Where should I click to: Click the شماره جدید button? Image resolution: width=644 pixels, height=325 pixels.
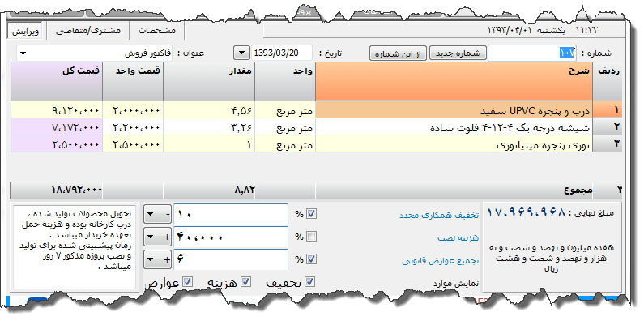458,53
